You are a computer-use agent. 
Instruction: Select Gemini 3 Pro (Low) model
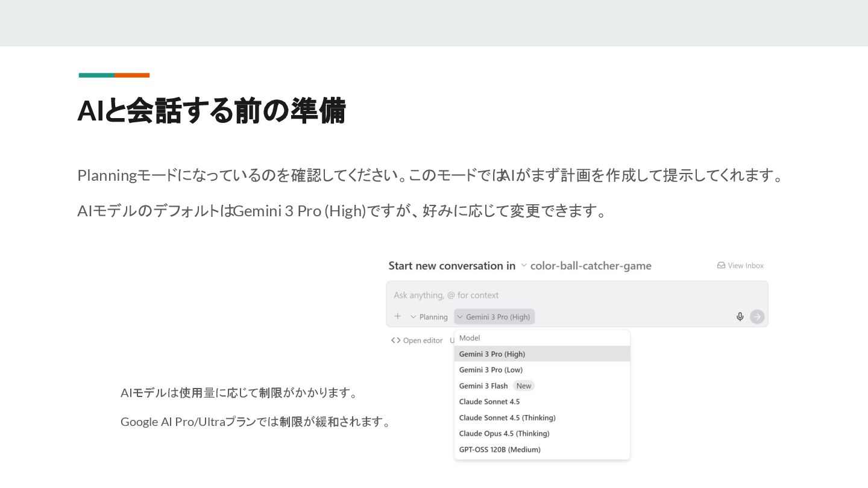click(542, 370)
